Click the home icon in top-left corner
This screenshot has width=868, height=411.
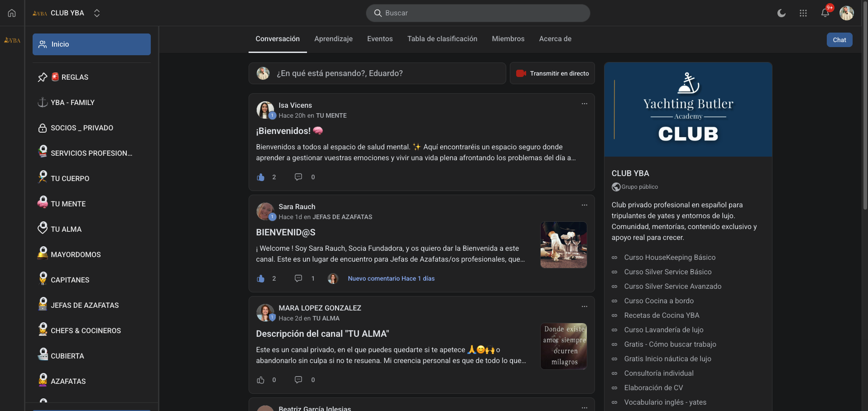[x=12, y=13]
